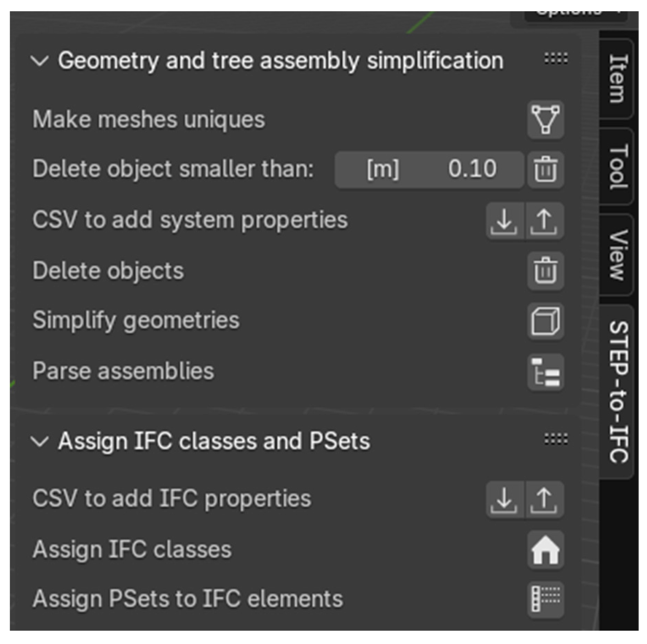This screenshot has width=647, height=644.
Task: Click the Make meshes uniques mesh icon
Action: coord(545,120)
